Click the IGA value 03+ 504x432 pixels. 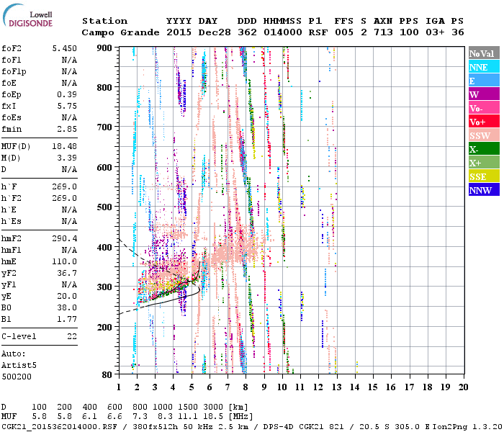tap(435, 32)
